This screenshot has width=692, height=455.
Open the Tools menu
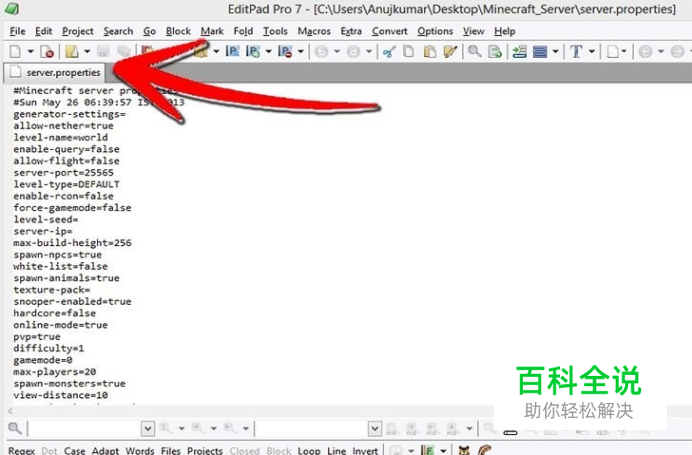click(x=275, y=31)
